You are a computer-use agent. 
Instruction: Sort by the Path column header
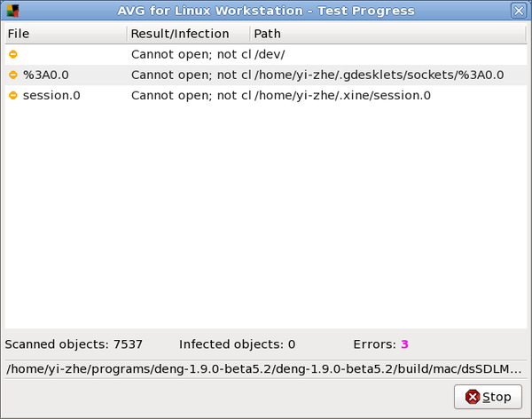click(388, 34)
